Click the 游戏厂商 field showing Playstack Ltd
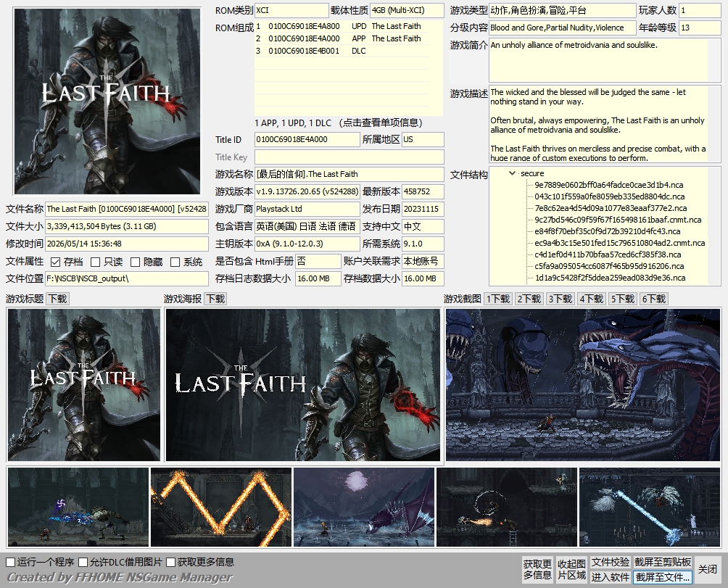The image size is (728, 588). pos(307,209)
